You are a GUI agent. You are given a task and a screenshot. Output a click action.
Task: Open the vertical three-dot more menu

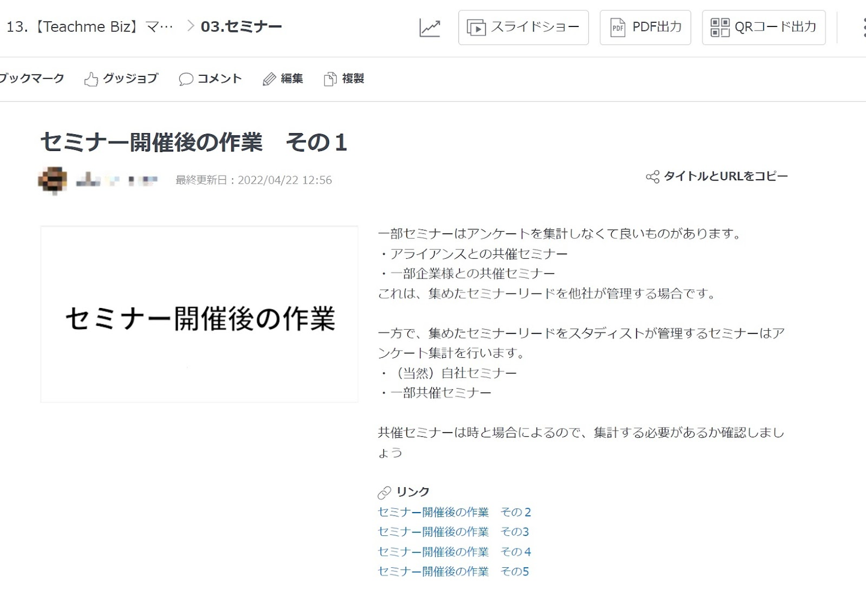[864, 28]
